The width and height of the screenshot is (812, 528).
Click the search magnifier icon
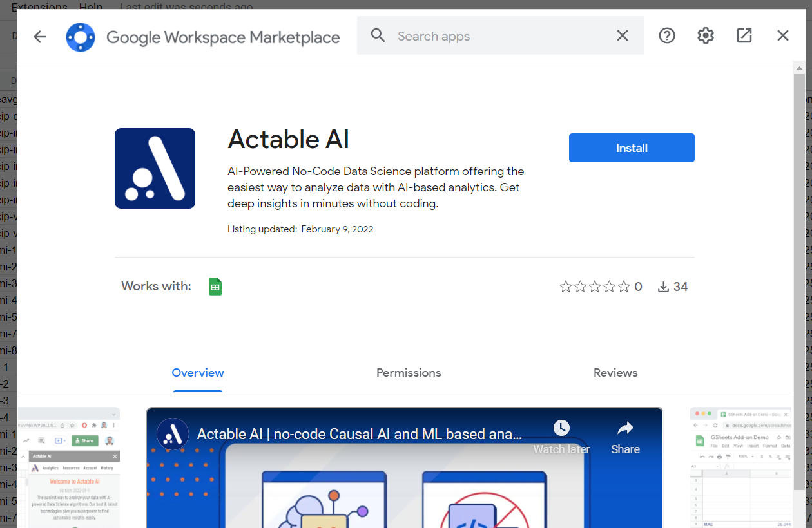378,35
